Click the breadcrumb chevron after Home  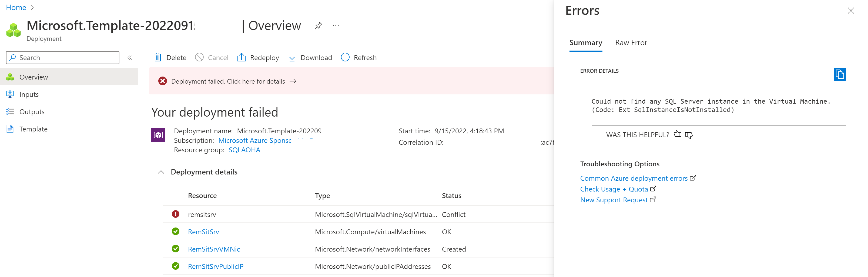pos(32,7)
